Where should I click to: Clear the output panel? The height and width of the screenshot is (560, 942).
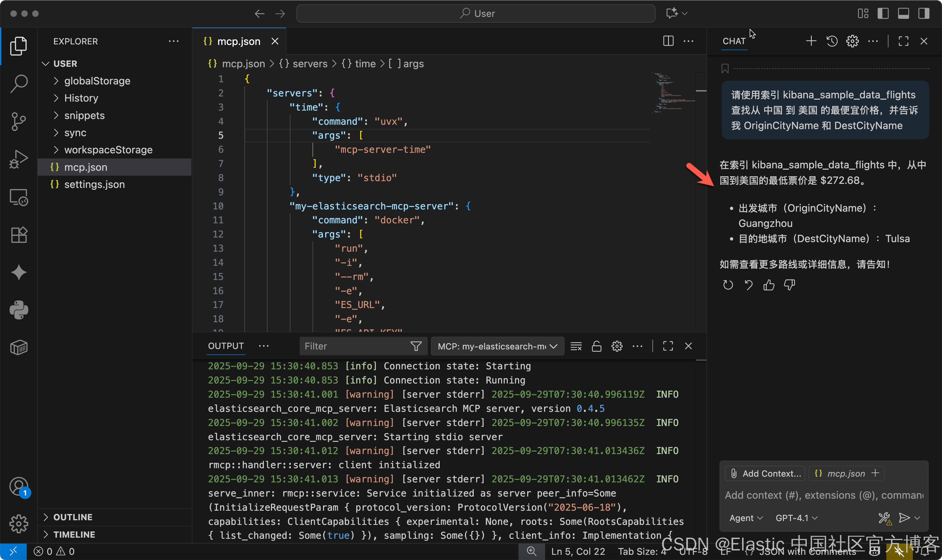coord(576,346)
